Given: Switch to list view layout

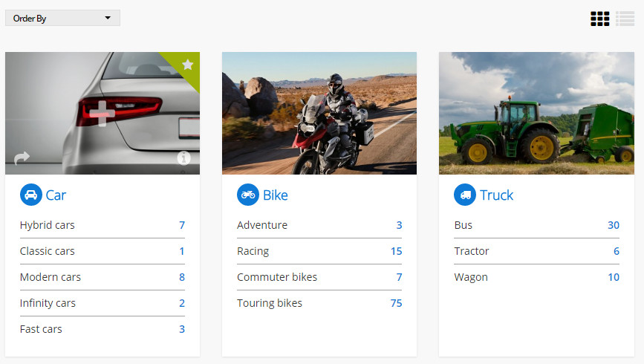Looking at the screenshot, I should point(625,19).
